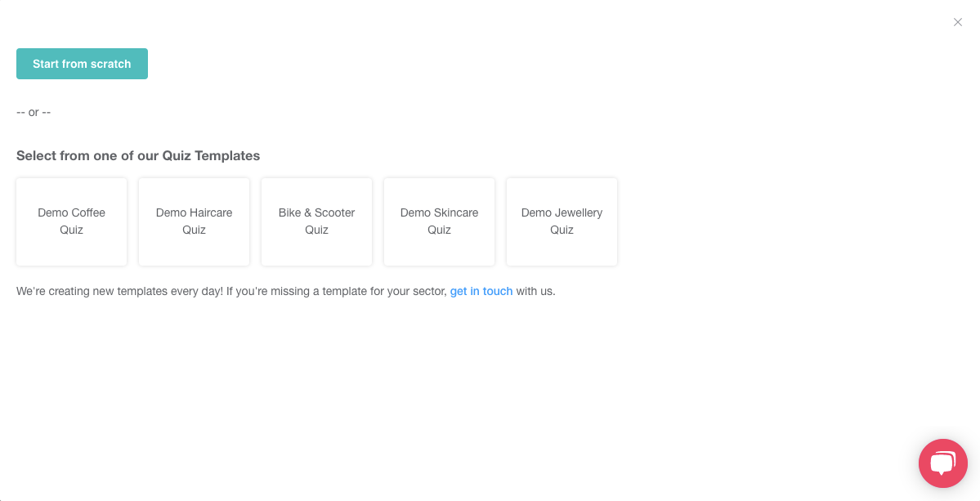The image size is (980, 501).
Task: Click the "-- or --" separator text
Action: tap(34, 113)
